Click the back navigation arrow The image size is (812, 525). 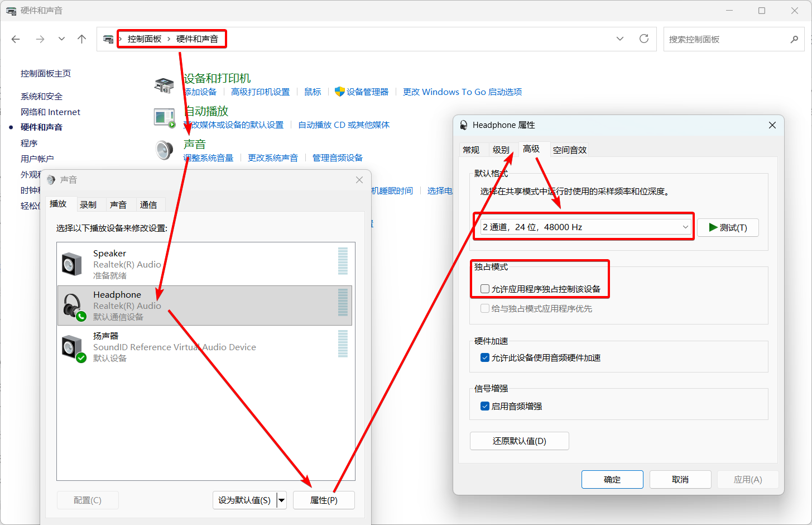pyautogui.click(x=16, y=39)
